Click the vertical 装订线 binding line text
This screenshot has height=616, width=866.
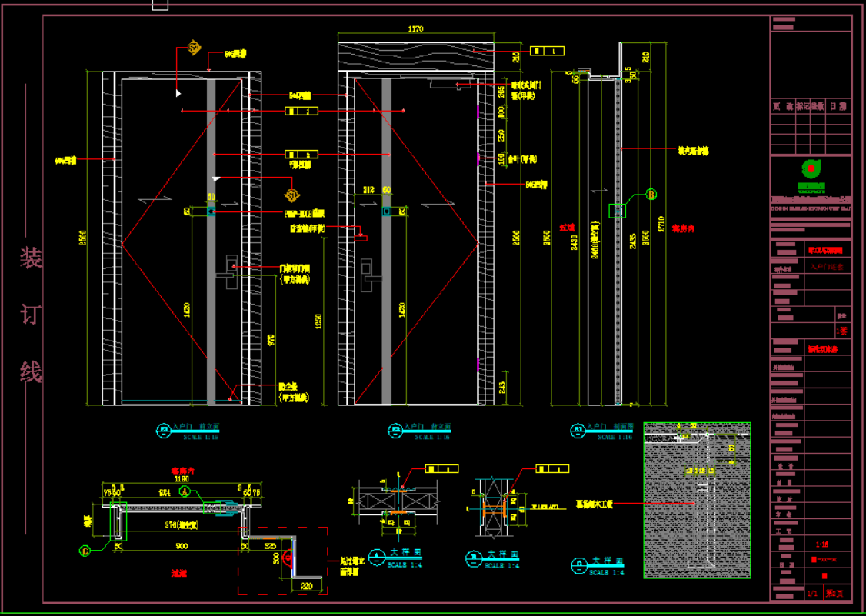point(31,315)
